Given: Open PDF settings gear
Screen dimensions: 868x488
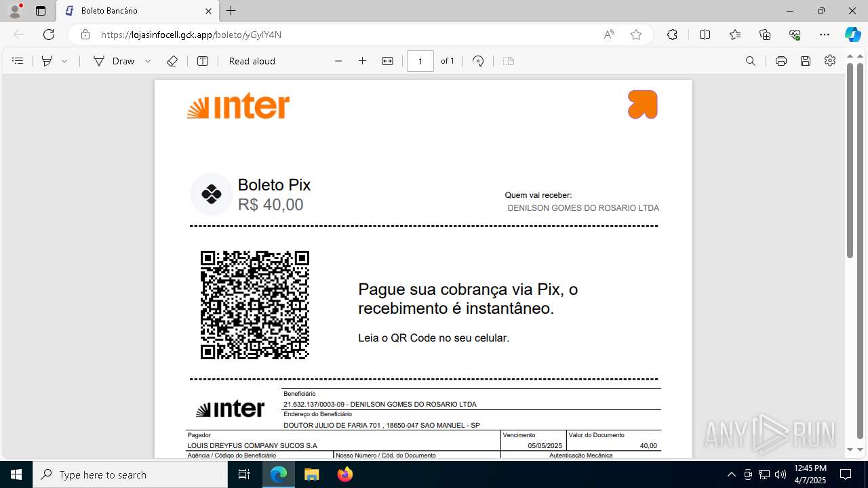Looking at the screenshot, I should coord(830,61).
